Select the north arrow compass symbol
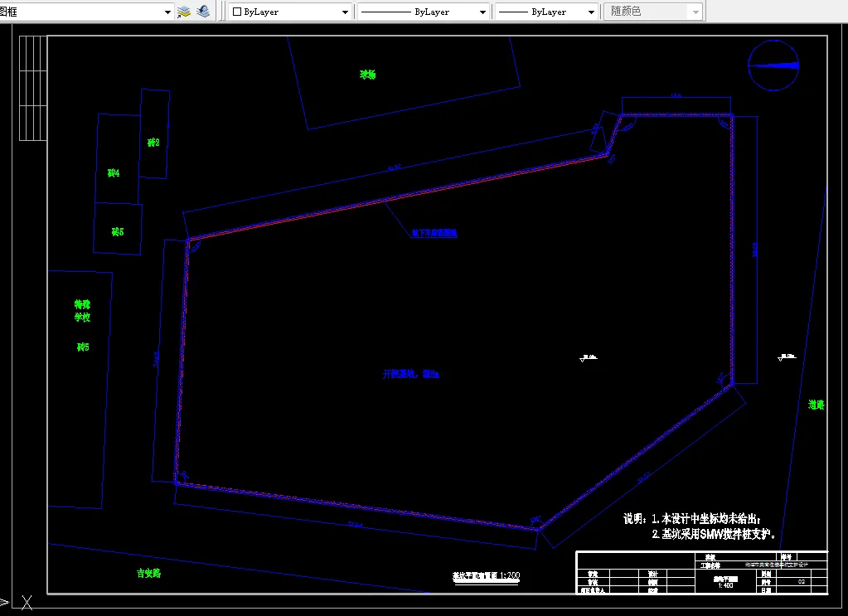Image resolution: width=848 pixels, height=616 pixels. tap(773, 65)
